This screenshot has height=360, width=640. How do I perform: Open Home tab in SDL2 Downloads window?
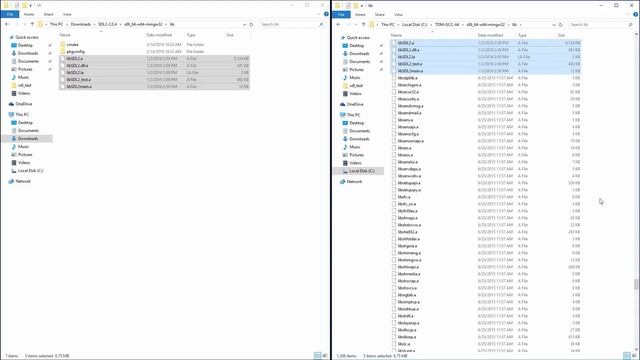(x=29, y=14)
